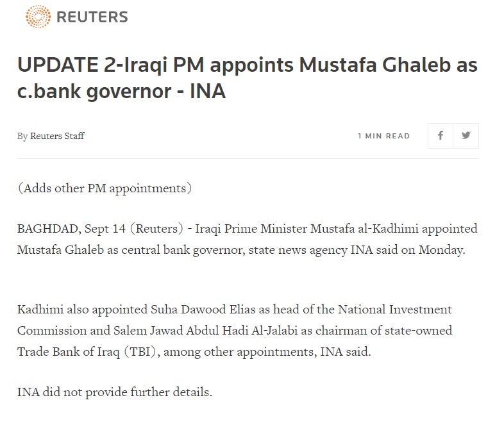504x432 pixels.
Task: Click "on Monday" ending the first paragraph
Action: click(x=441, y=250)
